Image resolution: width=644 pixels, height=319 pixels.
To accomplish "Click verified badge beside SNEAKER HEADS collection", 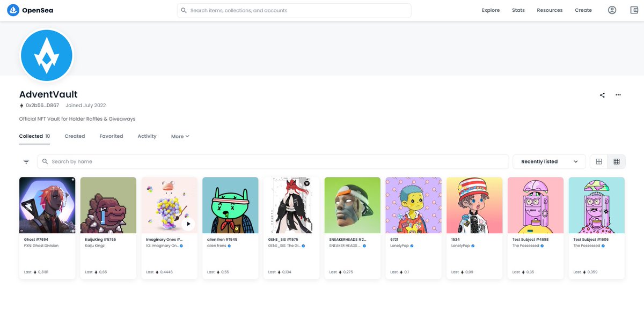I will [364, 246].
